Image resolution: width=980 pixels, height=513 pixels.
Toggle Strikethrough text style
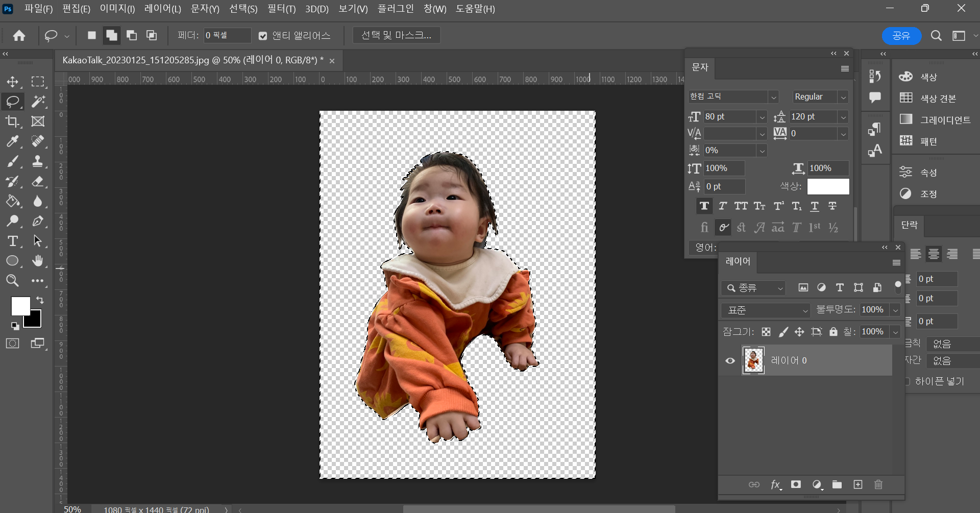tap(832, 206)
